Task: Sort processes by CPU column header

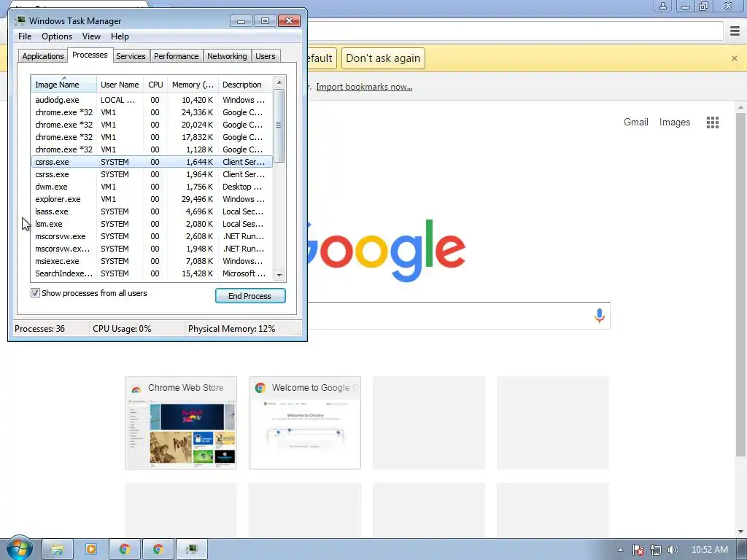Action: [155, 85]
